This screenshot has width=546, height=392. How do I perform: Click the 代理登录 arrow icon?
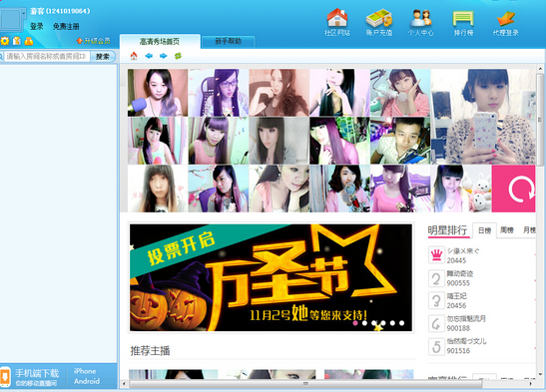(506, 19)
